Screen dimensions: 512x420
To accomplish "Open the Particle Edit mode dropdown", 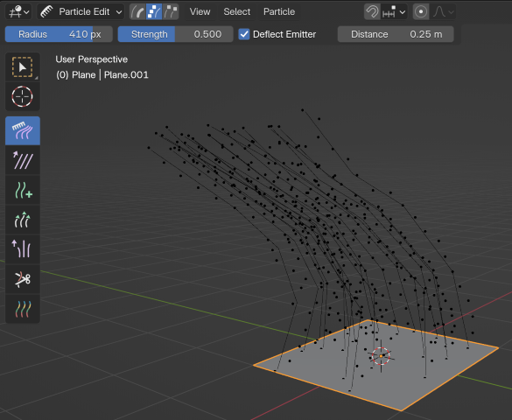I will tap(81, 12).
